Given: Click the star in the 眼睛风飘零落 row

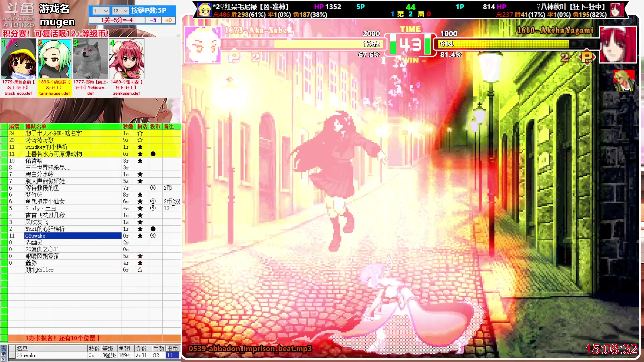Looking at the screenshot, I should (140, 256).
